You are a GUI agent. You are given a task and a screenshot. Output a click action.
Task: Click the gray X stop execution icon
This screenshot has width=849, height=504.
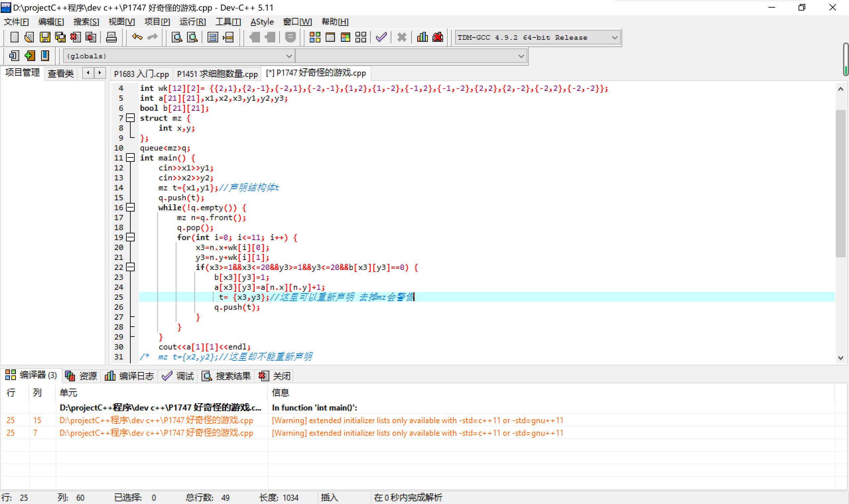coord(402,37)
